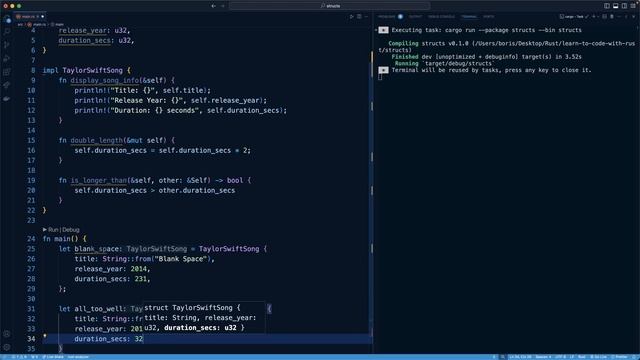Open terminal panel More Actions ellipsis

[619, 17]
